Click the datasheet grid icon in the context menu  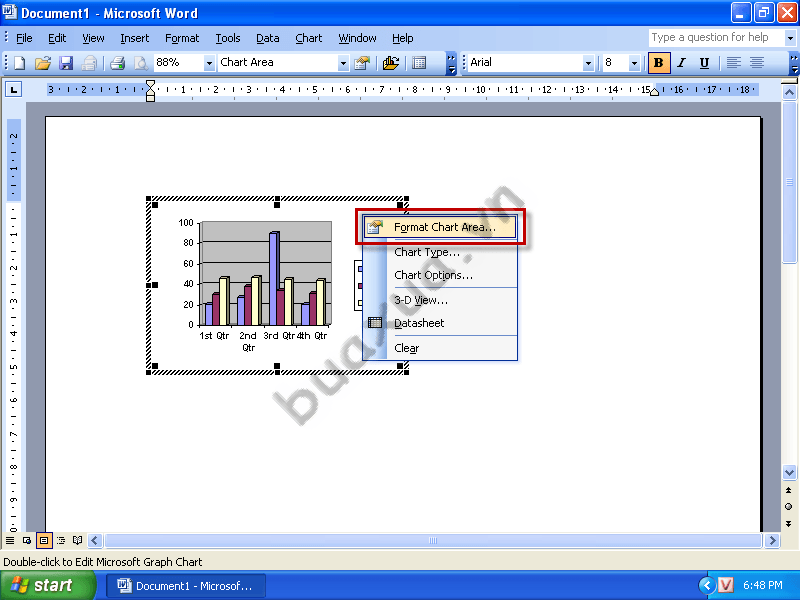pyautogui.click(x=375, y=322)
